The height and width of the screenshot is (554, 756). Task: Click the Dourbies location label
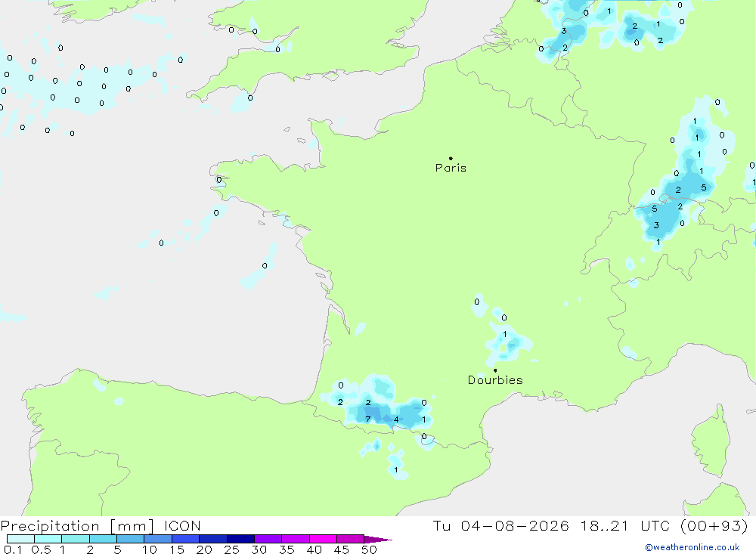pyautogui.click(x=495, y=380)
